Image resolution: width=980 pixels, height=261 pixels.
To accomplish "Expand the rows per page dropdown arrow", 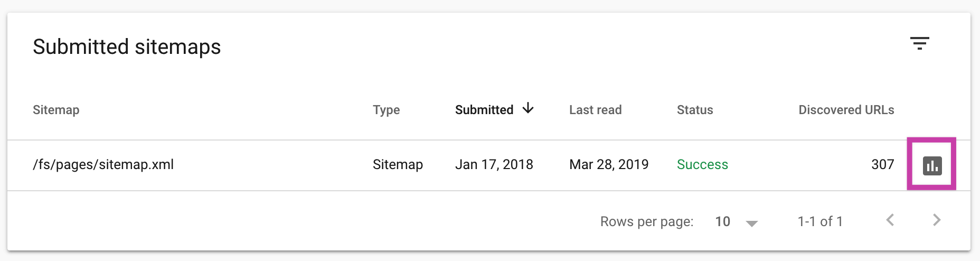I will [x=752, y=223].
